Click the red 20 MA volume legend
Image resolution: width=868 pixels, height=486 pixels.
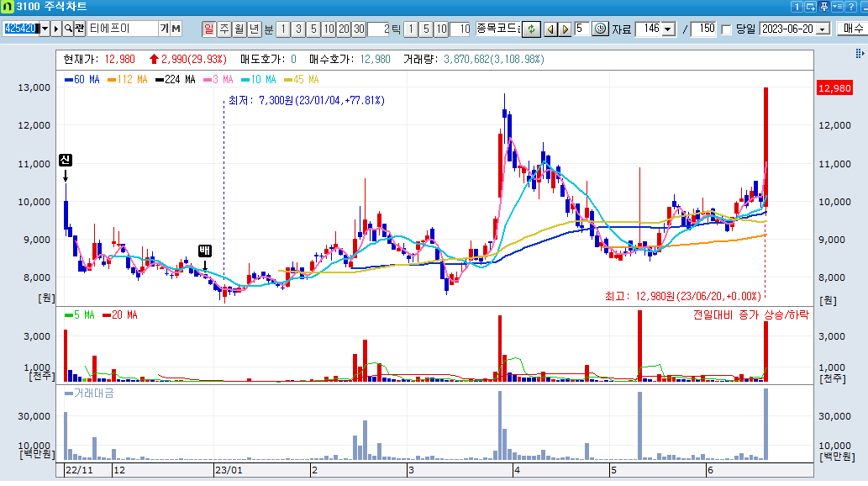pyautogui.click(x=120, y=314)
